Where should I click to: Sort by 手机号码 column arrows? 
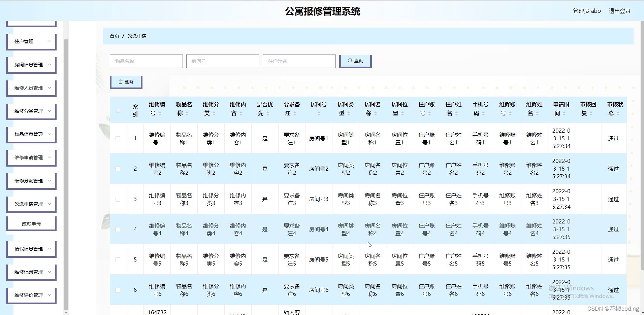[483, 113]
